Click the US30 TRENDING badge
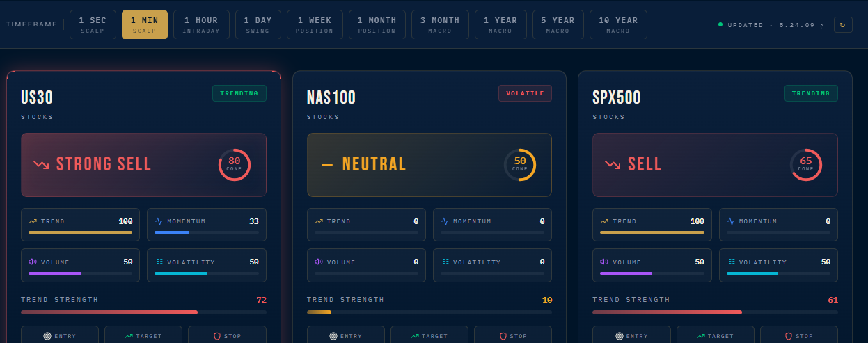Image resolution: width=868 pixels, height=343 pixels. 239,93
